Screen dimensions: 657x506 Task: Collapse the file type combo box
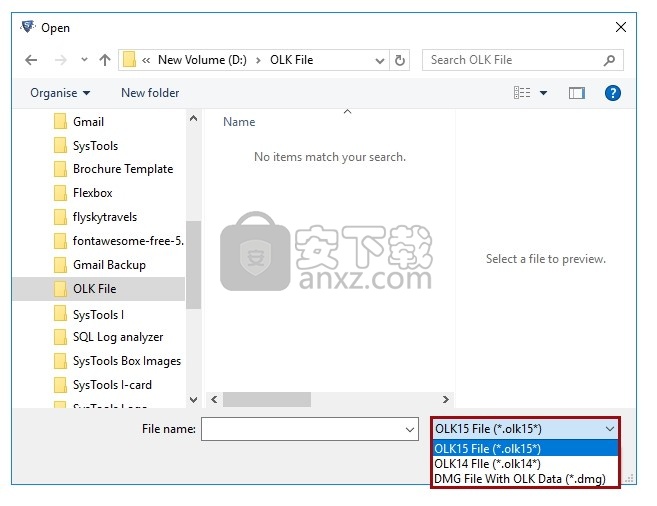(609, 429)
